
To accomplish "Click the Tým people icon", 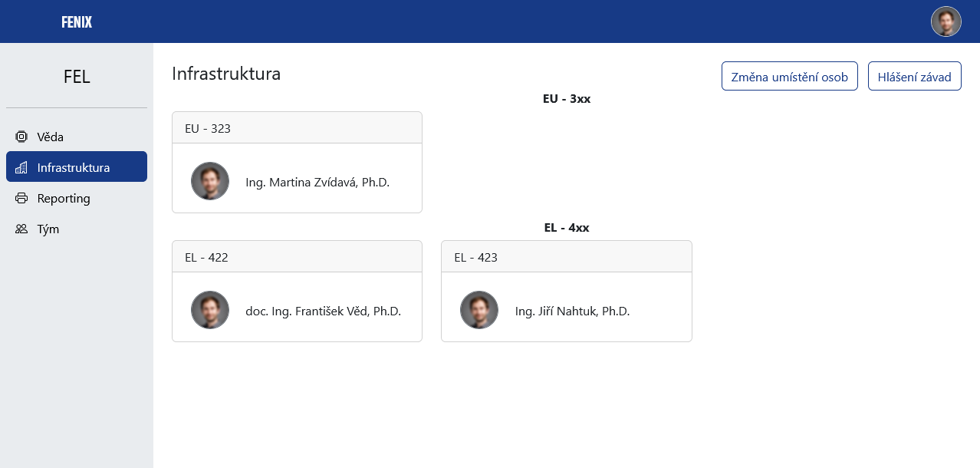I will [21, 229].
